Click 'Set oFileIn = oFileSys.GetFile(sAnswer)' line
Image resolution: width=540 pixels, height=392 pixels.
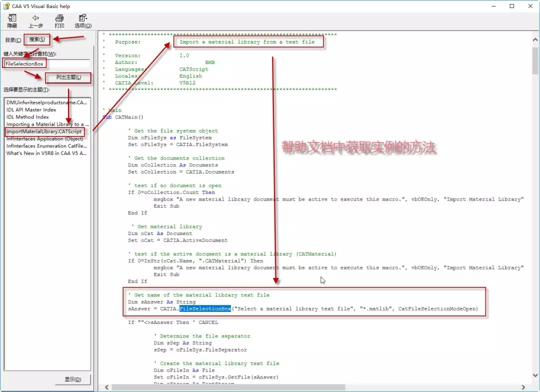click(x=216, y=377)
